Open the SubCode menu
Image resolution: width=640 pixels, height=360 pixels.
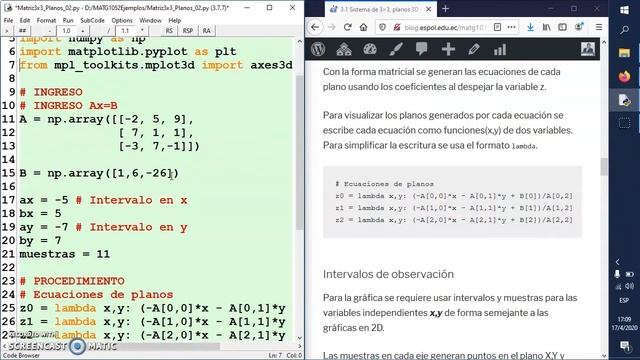[x=92, y=20]
